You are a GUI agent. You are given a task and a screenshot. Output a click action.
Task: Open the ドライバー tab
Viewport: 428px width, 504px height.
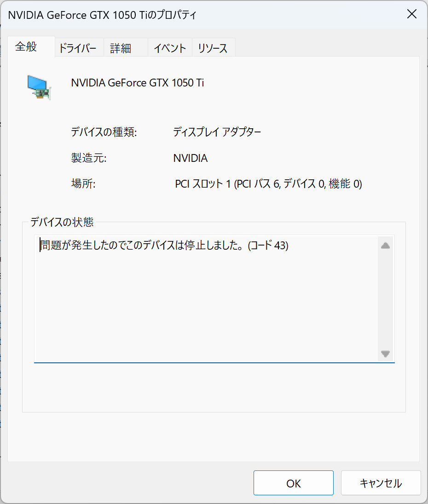click(78, 48)
